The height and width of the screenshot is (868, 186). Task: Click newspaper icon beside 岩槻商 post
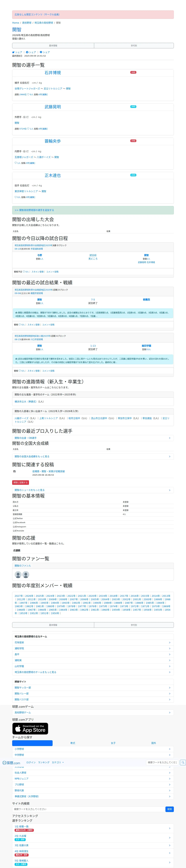click(14, 471)
